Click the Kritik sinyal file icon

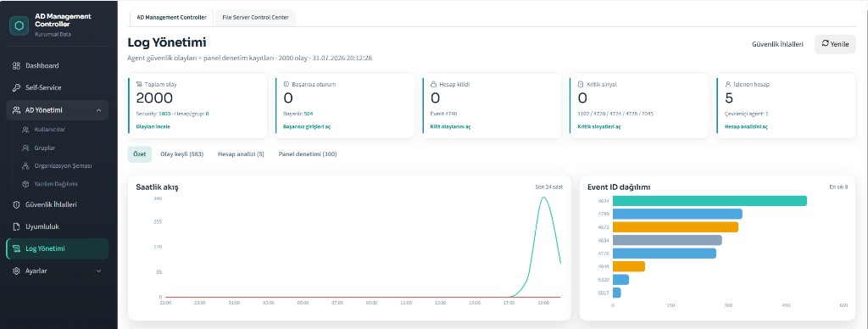coord(581,85)
